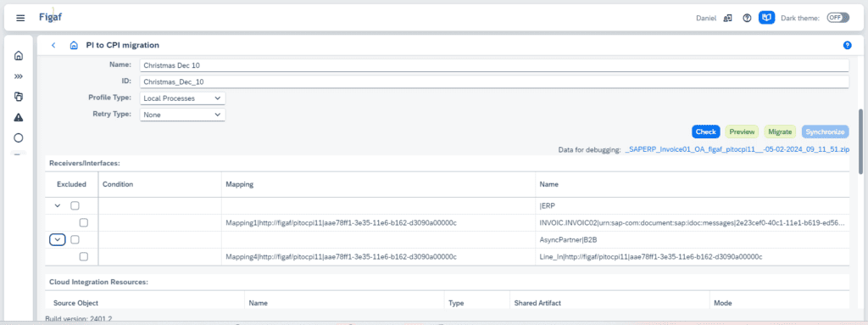Screen dimensions: 868x325
Task: Click the Synchronize button
Action: click(825, 132)
